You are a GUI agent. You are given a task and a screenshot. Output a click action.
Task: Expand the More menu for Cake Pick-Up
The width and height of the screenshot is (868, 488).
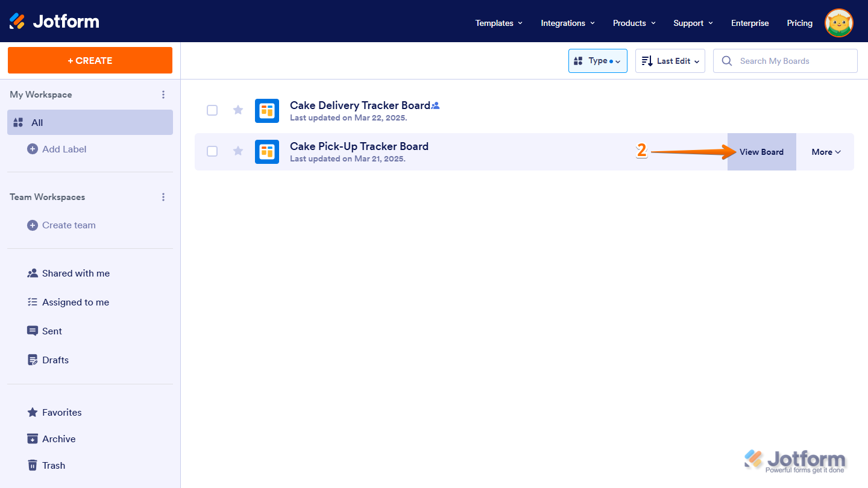(x=825, y=152)
